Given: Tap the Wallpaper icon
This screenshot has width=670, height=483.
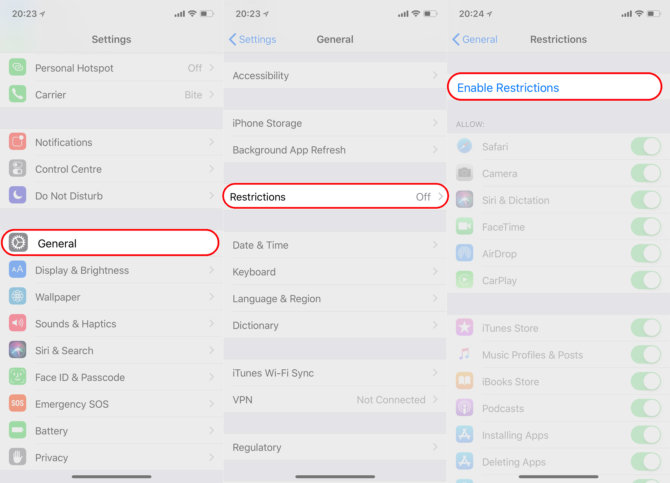Looking at the screenshot, I should coord(18,296).
